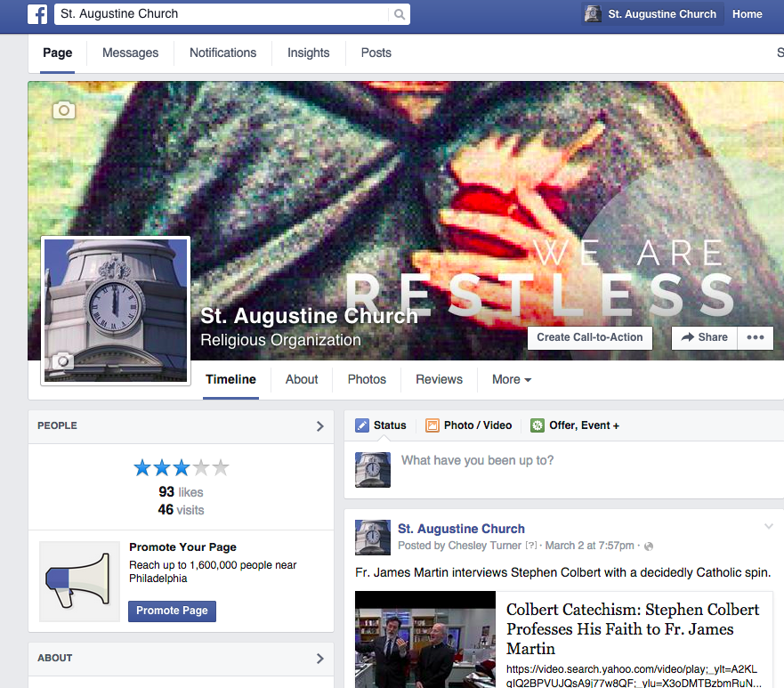Viewport: 784px width, 688px height.
Task: Click the page avatar in status composer
Action: pyautogui.click(x=373, y=470)
